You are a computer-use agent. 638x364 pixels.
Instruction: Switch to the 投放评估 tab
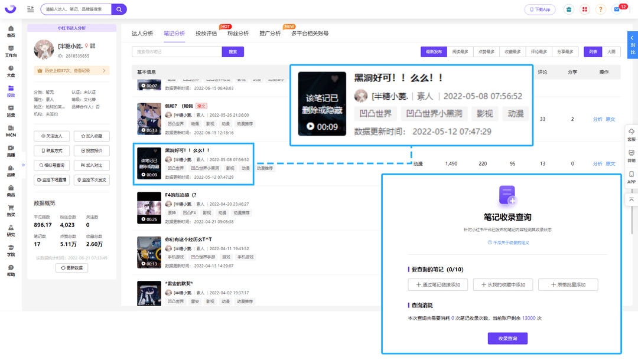click(x=206, y=33)
